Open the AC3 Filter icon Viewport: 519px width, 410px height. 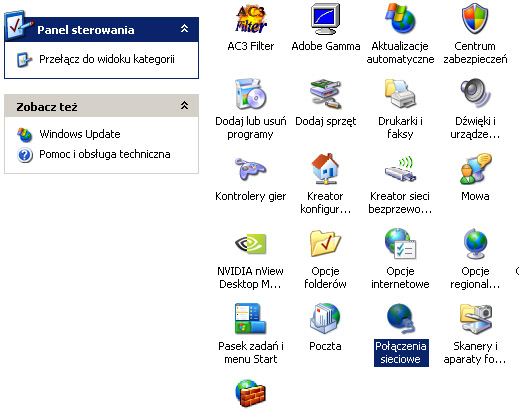point(251,19)
